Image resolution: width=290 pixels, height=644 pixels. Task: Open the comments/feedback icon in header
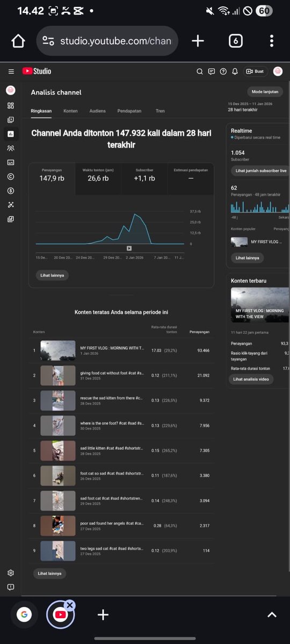pyautogui.click(x=212, y=71)
